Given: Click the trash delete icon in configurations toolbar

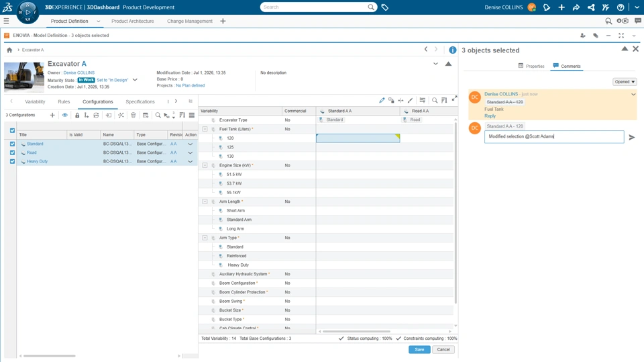Looking at the screenshot, I should pos(133,116).
